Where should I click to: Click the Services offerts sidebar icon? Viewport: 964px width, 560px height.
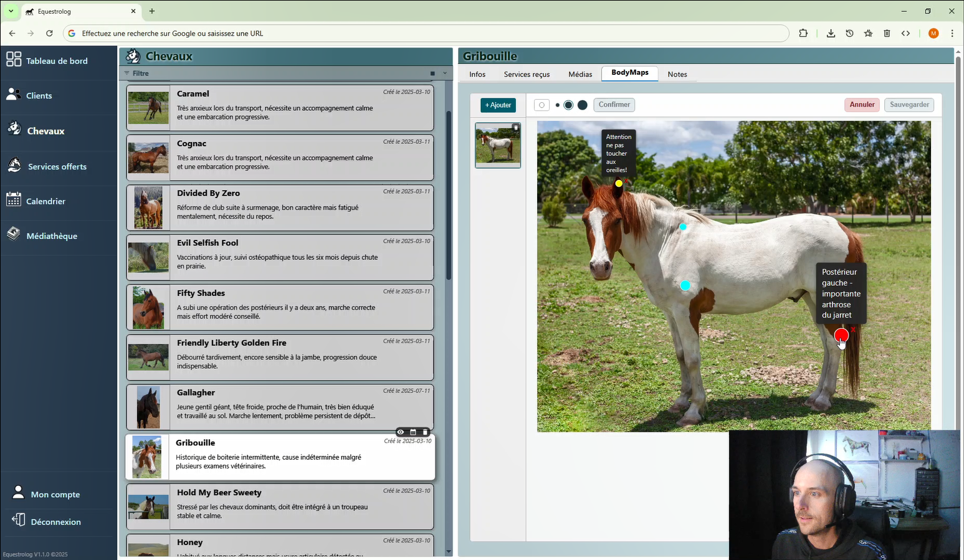click(x=14, y=165)
